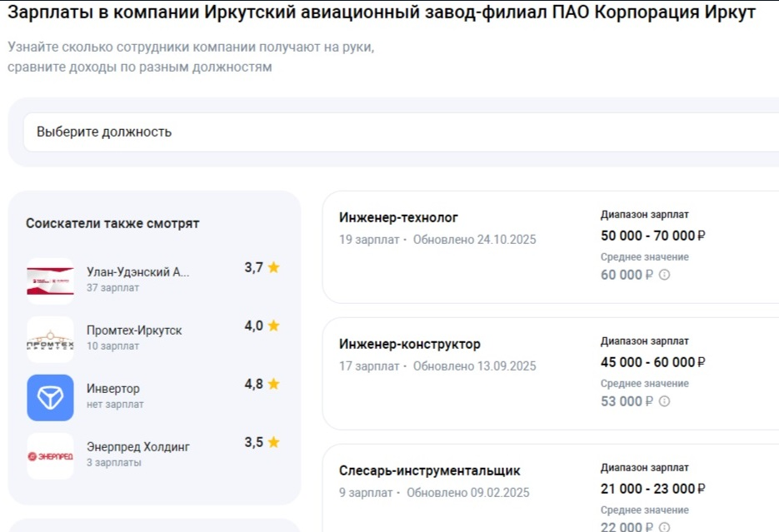Viewport: 779px width, 532px height.
Task: Open the Улан-Удэнский А... company link
Action: pyautogui.click(x=137, y=272)
